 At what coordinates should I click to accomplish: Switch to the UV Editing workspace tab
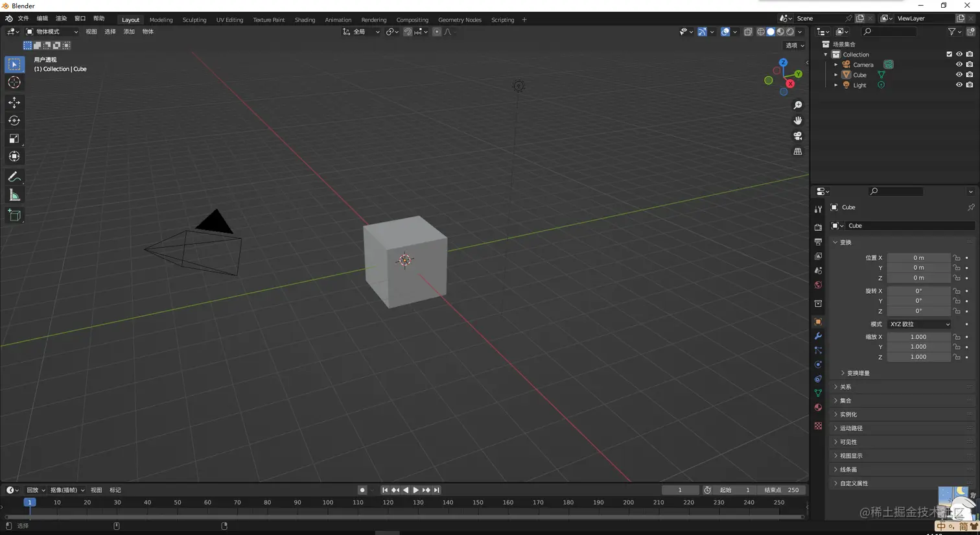tap(229, 20)
